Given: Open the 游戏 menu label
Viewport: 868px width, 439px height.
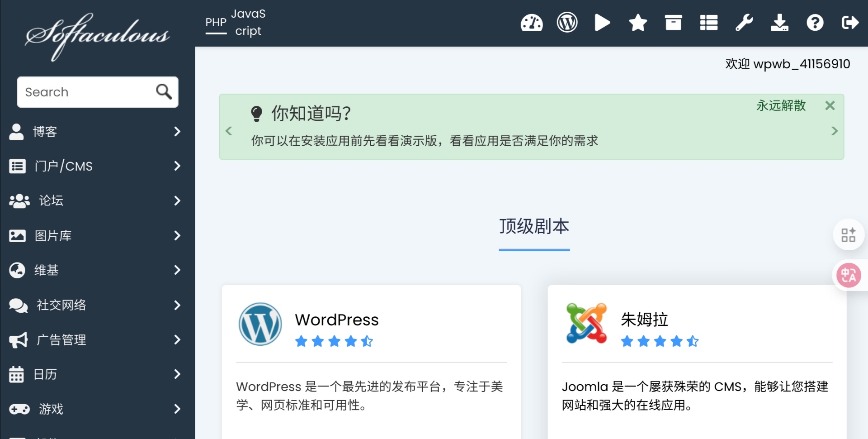Looking at the screenshot, I should (51, 409).
